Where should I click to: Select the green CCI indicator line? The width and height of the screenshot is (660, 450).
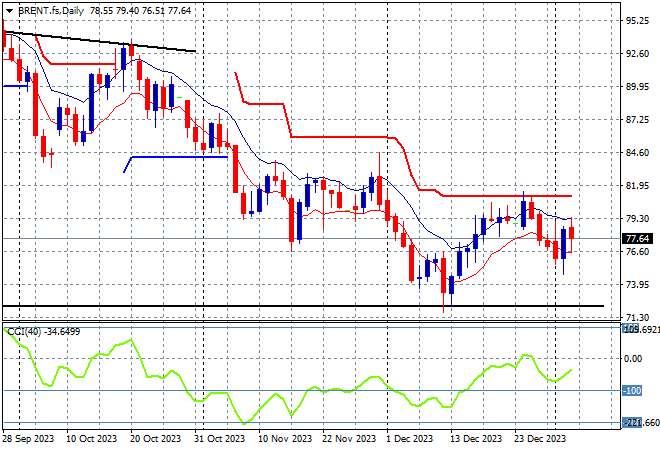click(287, 376)
